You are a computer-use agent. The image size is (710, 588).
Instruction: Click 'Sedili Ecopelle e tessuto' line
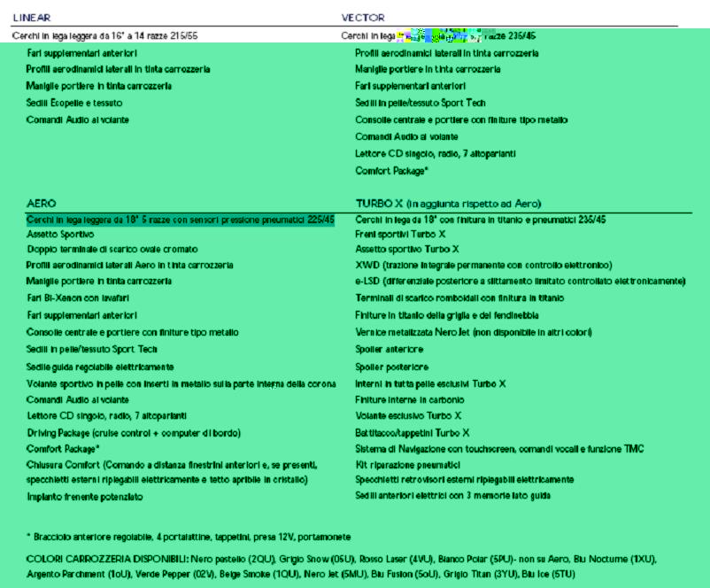[x=74, y=103]
